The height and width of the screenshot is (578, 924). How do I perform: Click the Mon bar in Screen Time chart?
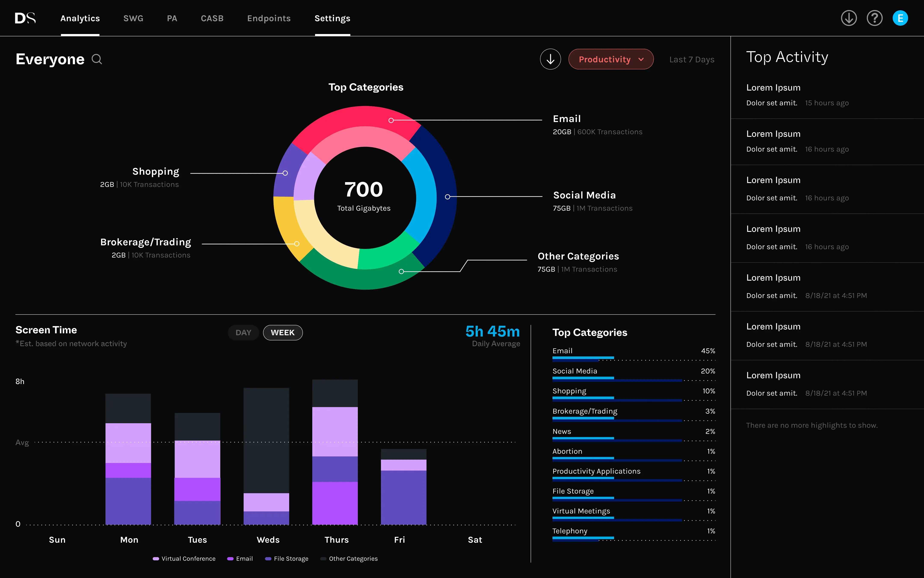128,459
